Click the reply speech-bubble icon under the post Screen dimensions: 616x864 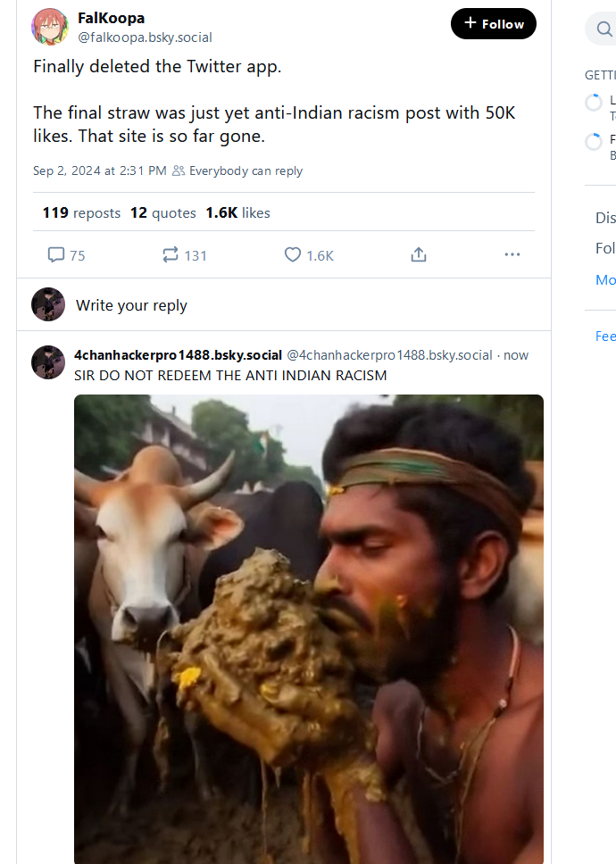point(56,255)
